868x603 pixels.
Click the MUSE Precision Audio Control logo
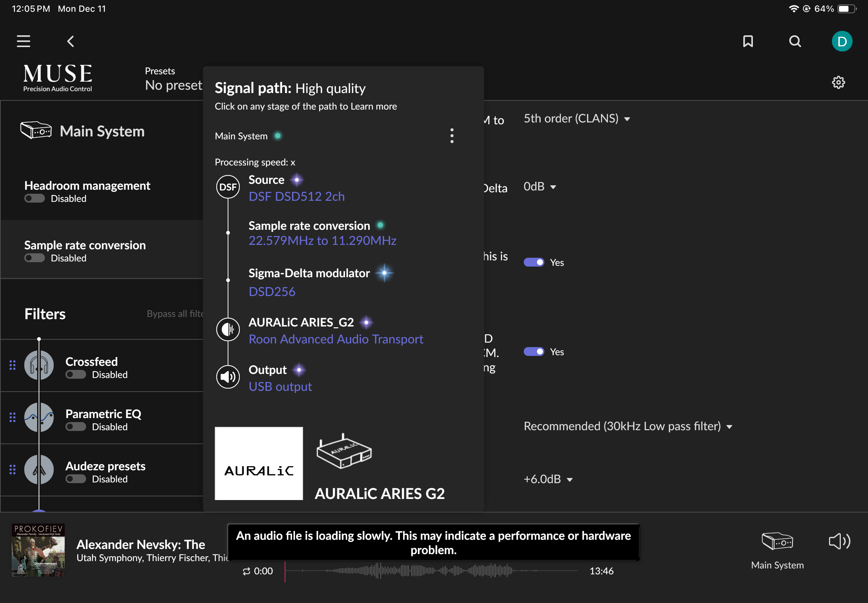(x=57, y=78)
